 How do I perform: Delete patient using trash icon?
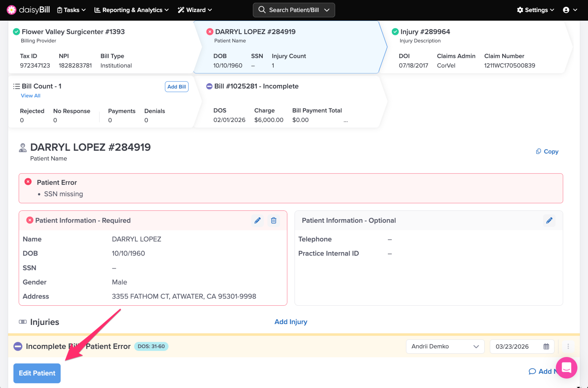point(274,220)
